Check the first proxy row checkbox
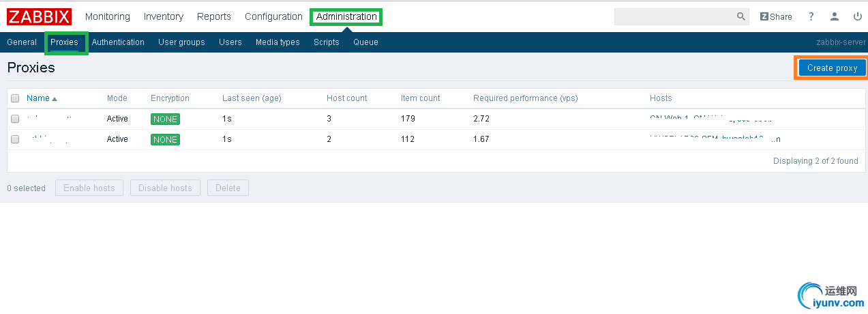Image resolution: width=868 pixels, height=314 pixels. pos(15,119)
